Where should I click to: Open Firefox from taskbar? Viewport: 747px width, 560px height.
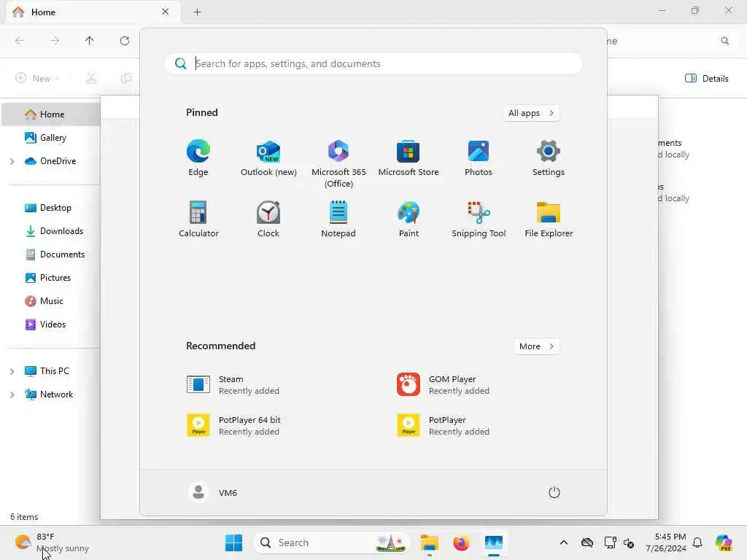point(461,542)
